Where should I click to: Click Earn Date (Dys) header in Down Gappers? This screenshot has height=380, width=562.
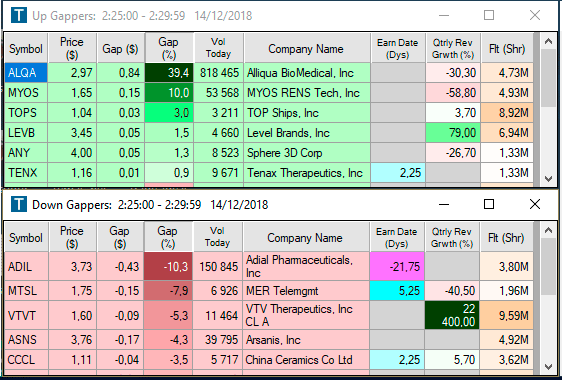(397, 237)
